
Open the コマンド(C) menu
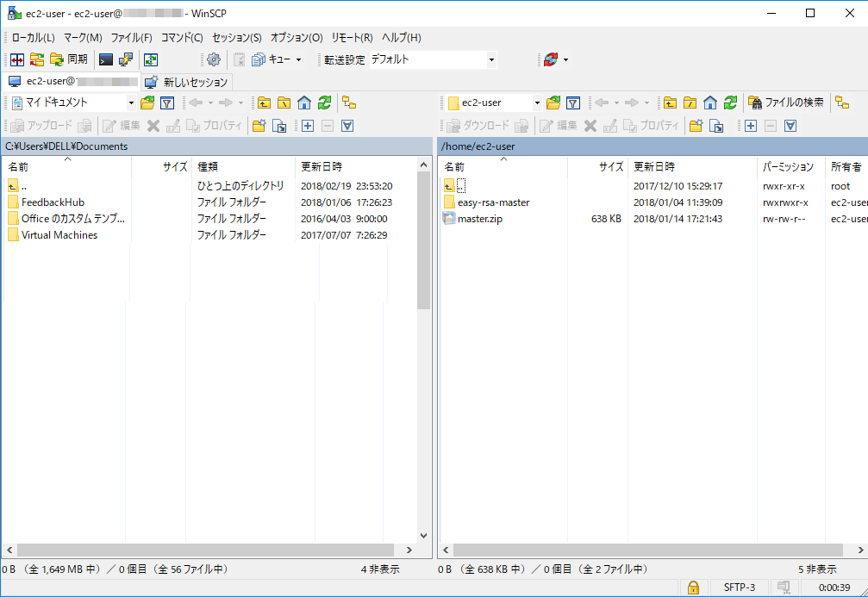tap(182, 38)
